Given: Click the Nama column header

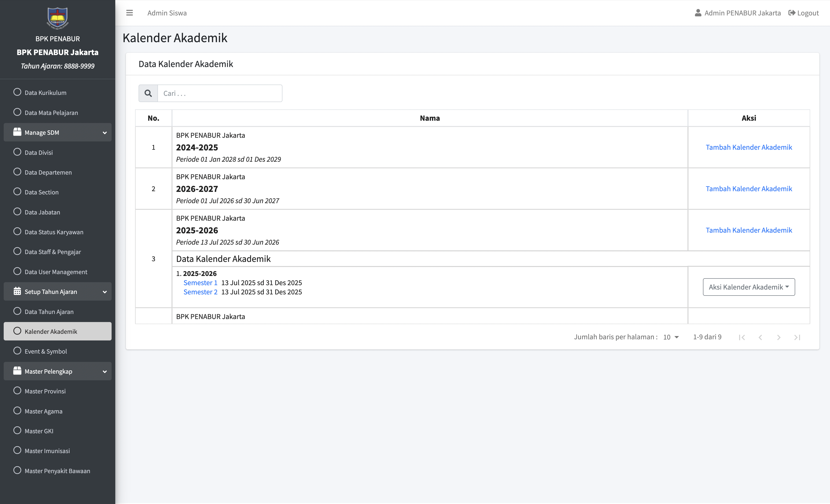Looking at the screenshot, I should pos(430,118).
